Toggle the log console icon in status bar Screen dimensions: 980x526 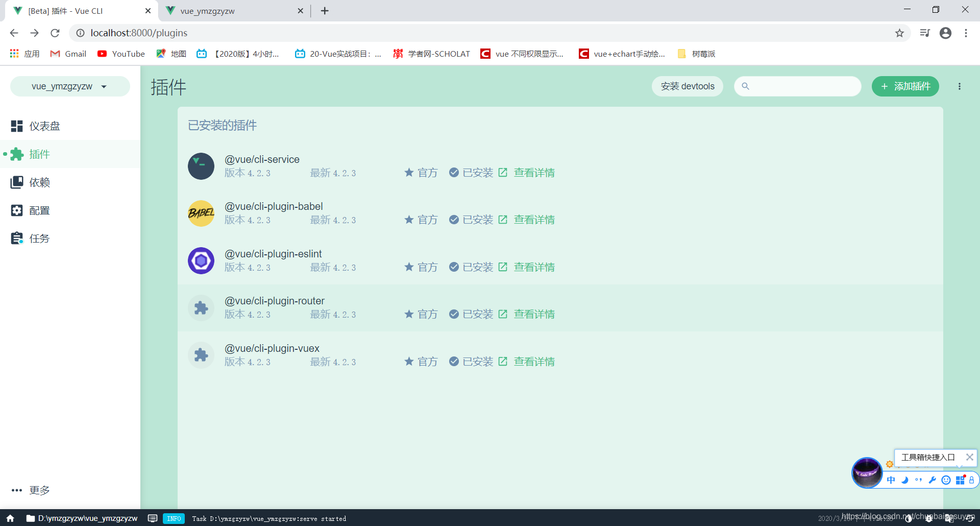point(153,518)
